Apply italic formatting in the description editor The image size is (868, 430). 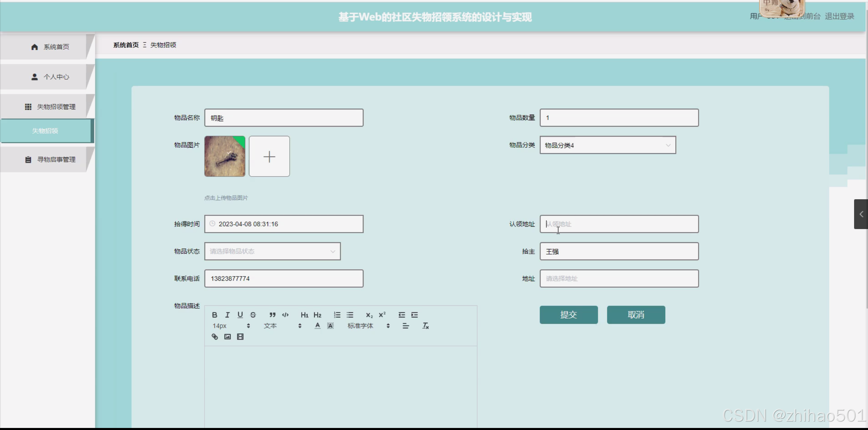(227, 315)
